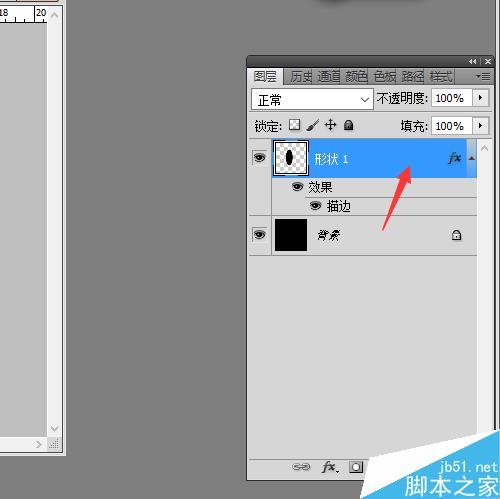Open 填充 fill slider arrow

pos(480,126)
